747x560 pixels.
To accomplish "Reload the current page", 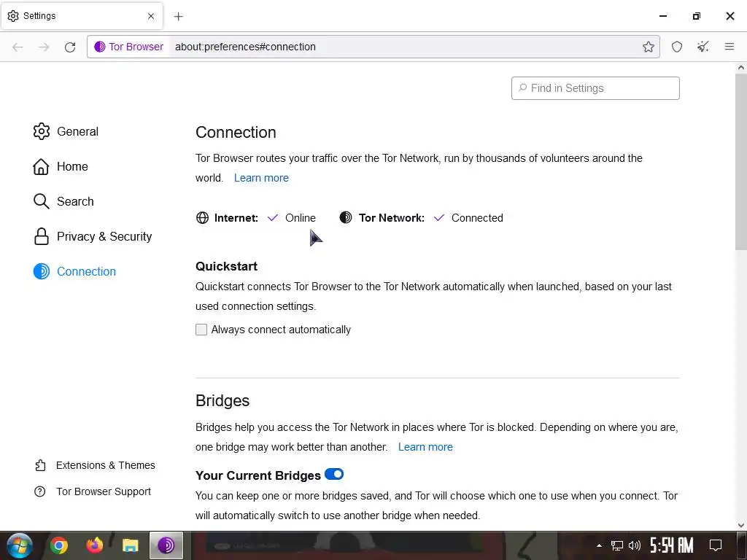I will [70, 47].
